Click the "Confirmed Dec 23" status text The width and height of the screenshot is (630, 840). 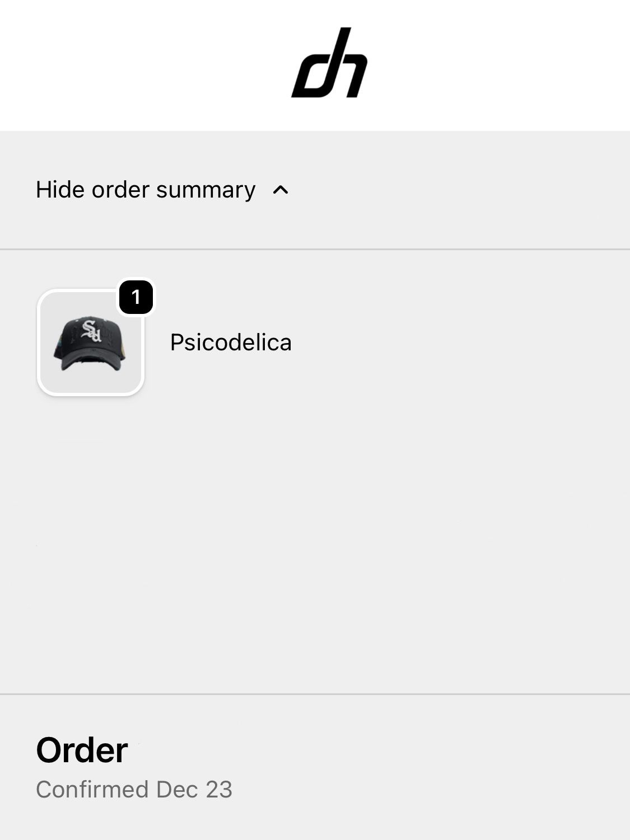click(x=134, y=790)
